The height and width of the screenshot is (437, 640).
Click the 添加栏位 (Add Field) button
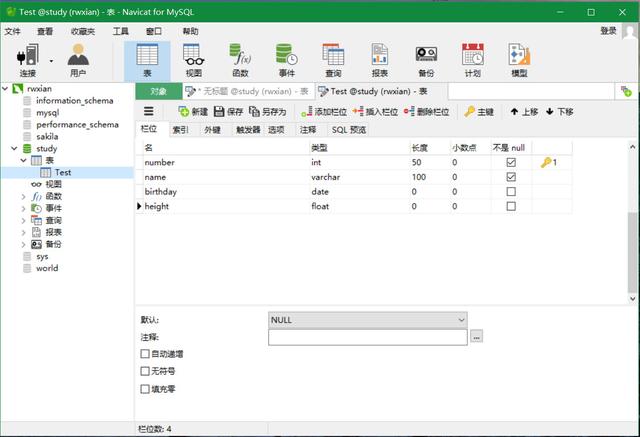pos(324,112)
